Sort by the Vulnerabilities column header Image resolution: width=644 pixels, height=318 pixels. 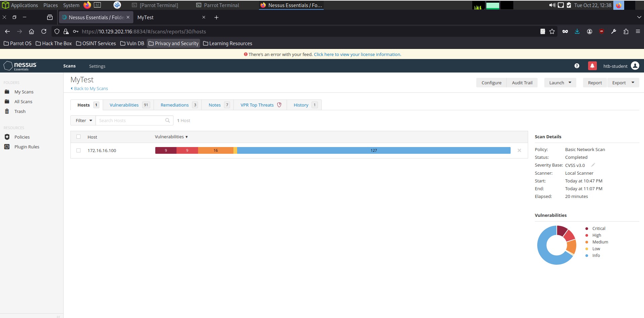click(x=171, y=137)
